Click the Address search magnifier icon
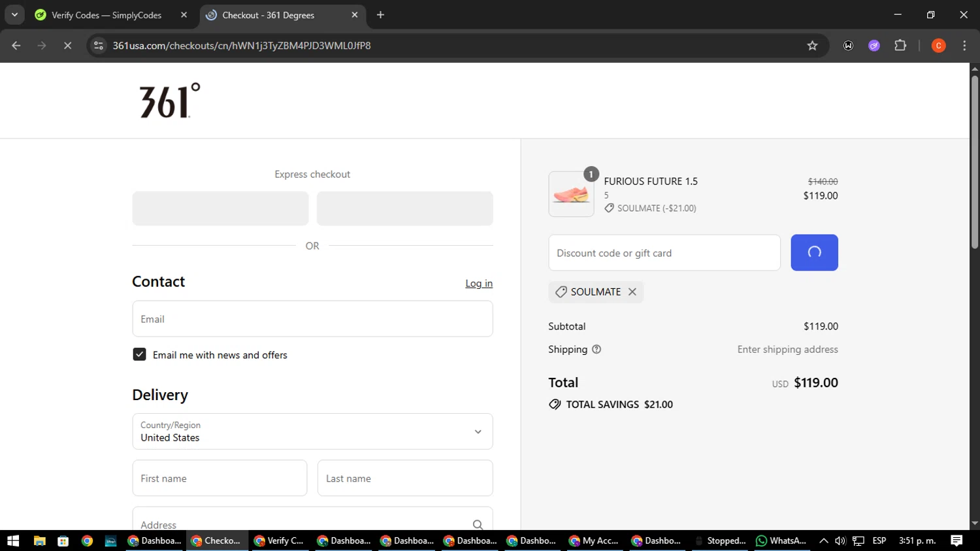The width and height of the screenshot is (980, 551). click(x=478, y=524)
